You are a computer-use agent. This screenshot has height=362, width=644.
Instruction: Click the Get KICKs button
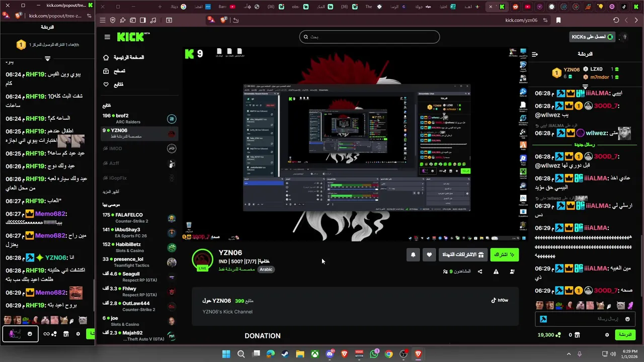593,37
